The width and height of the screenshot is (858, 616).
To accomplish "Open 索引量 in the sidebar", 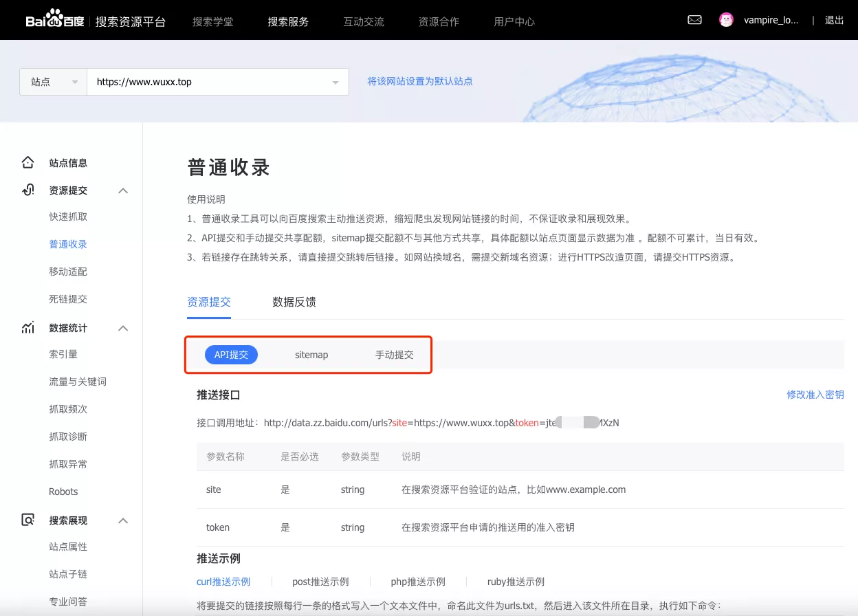I will (x=63, y=354).
